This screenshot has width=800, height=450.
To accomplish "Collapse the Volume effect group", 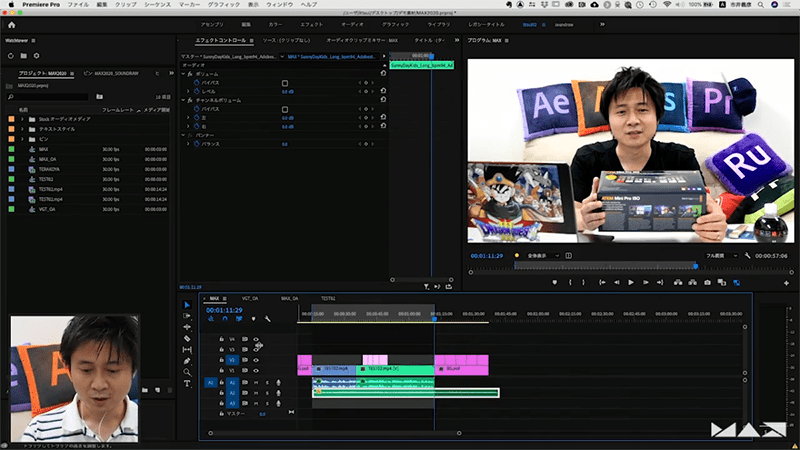I will click(x=183, y=74).
